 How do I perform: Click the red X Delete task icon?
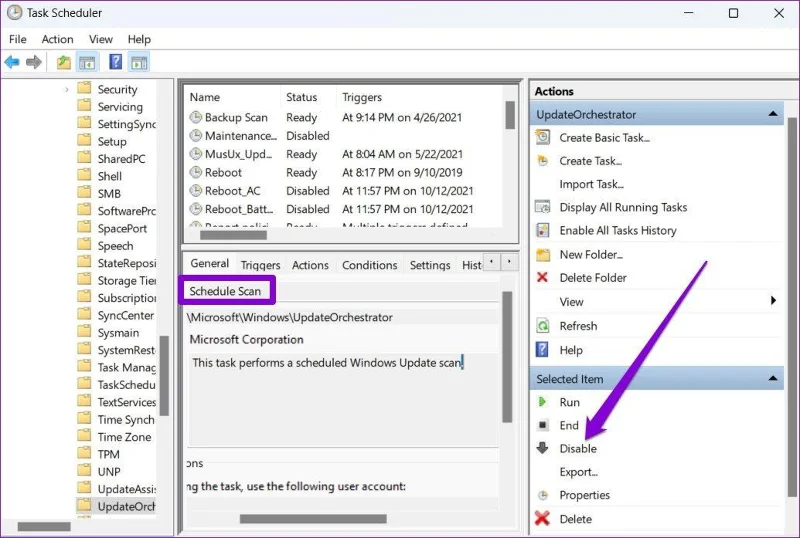click(x=542, y=519)
